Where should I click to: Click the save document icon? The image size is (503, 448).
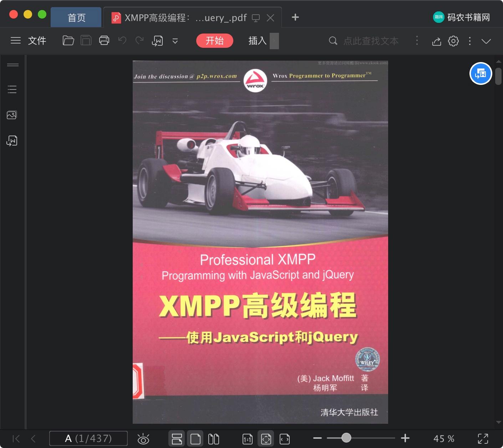pos(86,41)
